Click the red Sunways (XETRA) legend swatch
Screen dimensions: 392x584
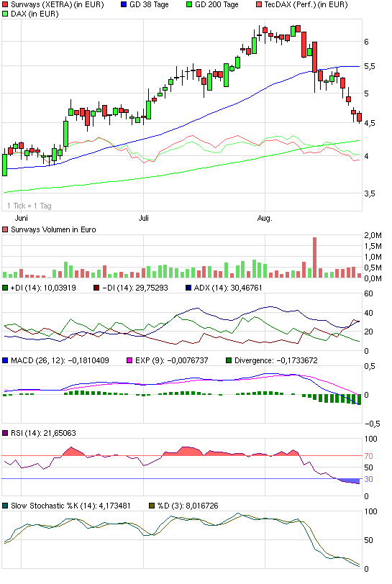pos(5,5)
